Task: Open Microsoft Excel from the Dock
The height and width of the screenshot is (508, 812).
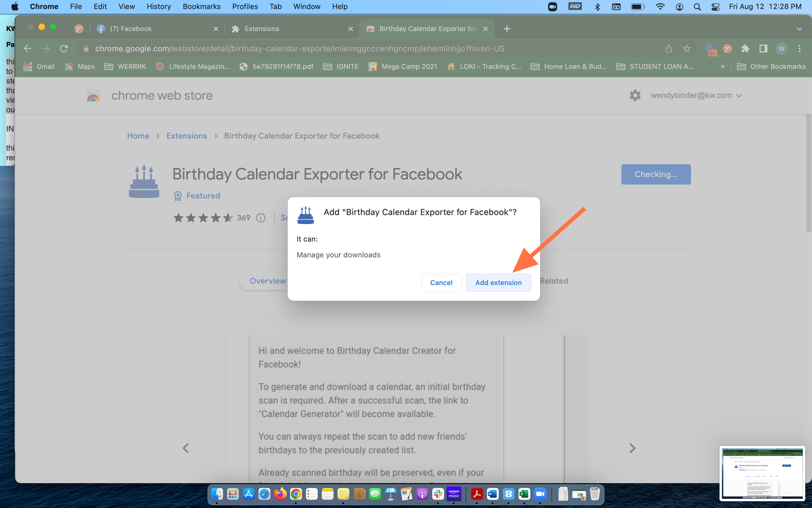Action: (524, 494)
